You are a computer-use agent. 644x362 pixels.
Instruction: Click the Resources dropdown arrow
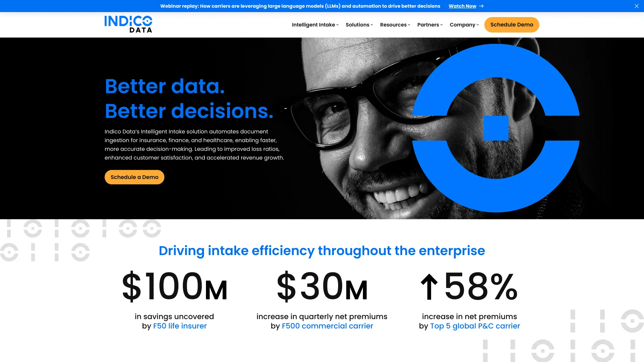(x=409, y=25)
